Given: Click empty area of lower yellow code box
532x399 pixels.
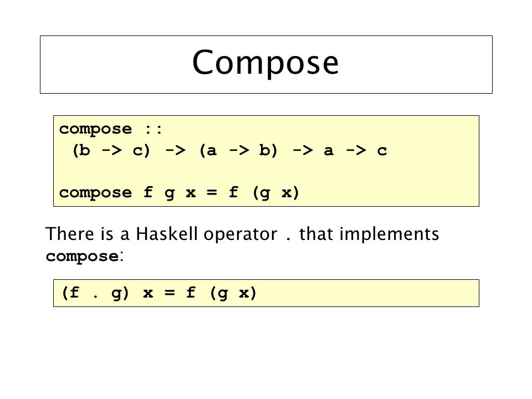Looking at the screenshot, I should (366, 293).
